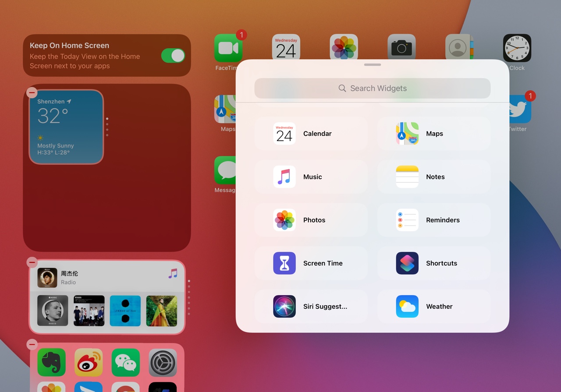Tap the 周杰伦 Radio album artwork
This screenshot has height=392, width=561.
pos(47,278)
